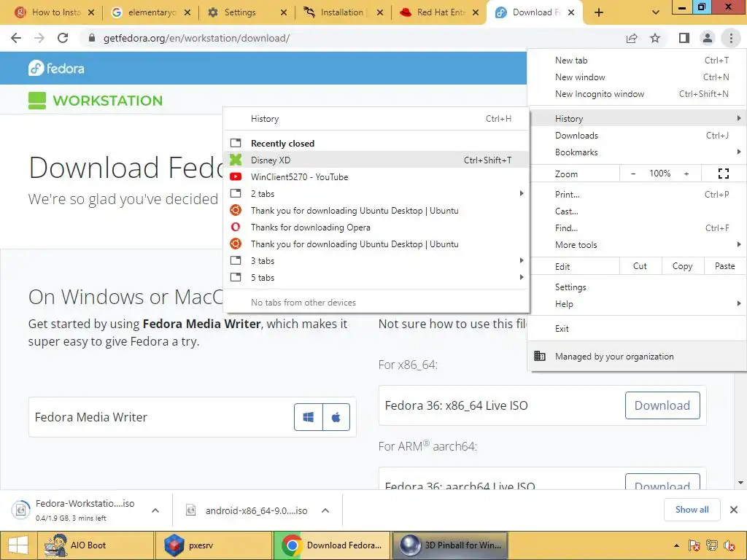Click the volume tray icon
Viewport: 747px width, 560px height.
729,545
